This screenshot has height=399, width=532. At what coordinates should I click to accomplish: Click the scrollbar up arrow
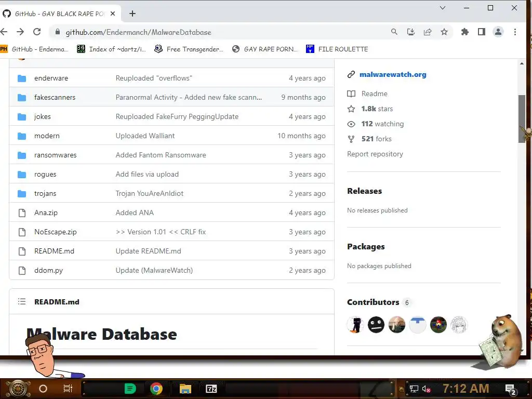[x=522, y=63]
